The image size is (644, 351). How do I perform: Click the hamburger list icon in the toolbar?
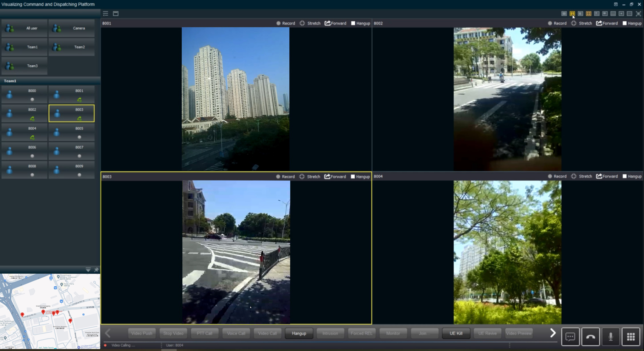point(105,13)
